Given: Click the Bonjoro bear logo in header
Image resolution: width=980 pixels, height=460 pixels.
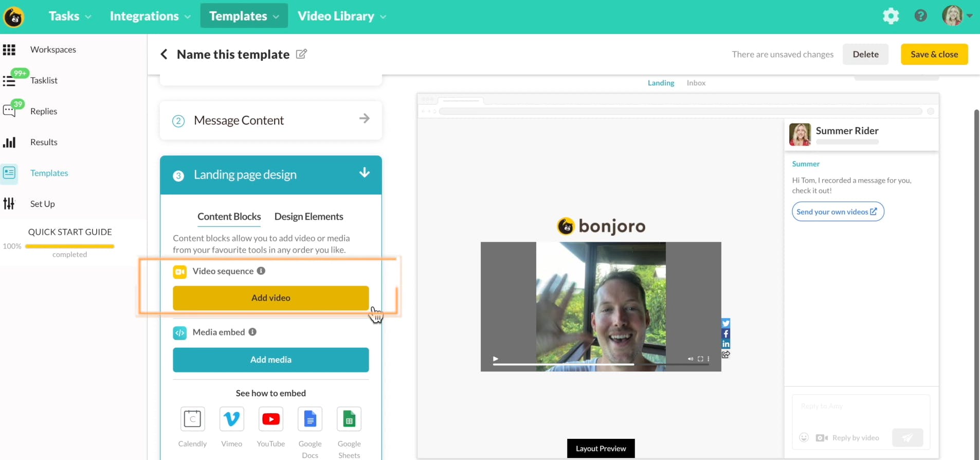Looking at the screenshot, I should pyautogui.click(x=14, y=17).
